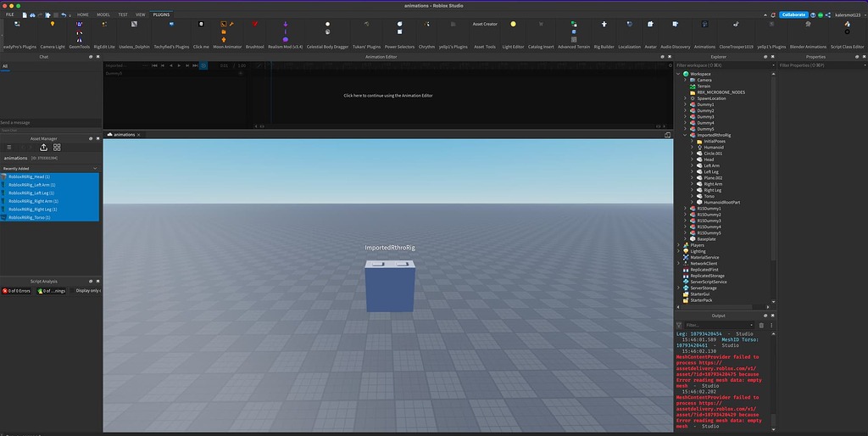Open the FILE menu
Image resolution: width=868 pixels, height=436 pixels.
[10, 14]
